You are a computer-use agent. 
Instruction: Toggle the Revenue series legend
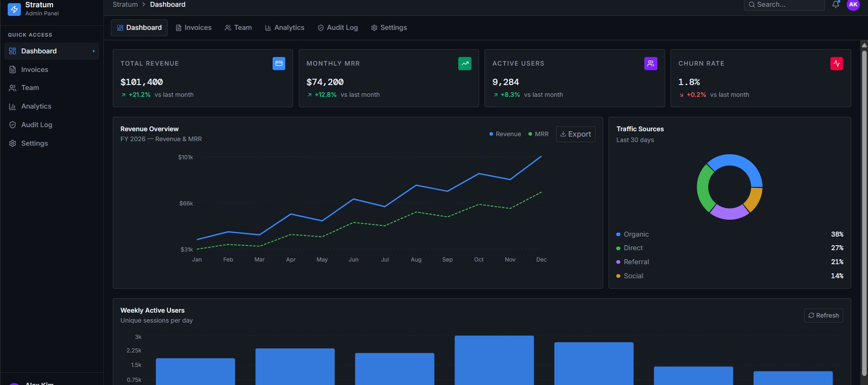click(x=505, y=134)
